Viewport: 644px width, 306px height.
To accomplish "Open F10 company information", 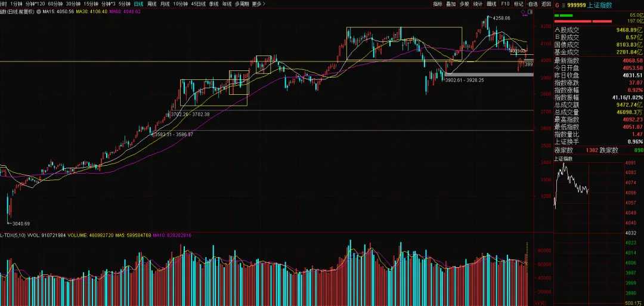I will [505, 4].
